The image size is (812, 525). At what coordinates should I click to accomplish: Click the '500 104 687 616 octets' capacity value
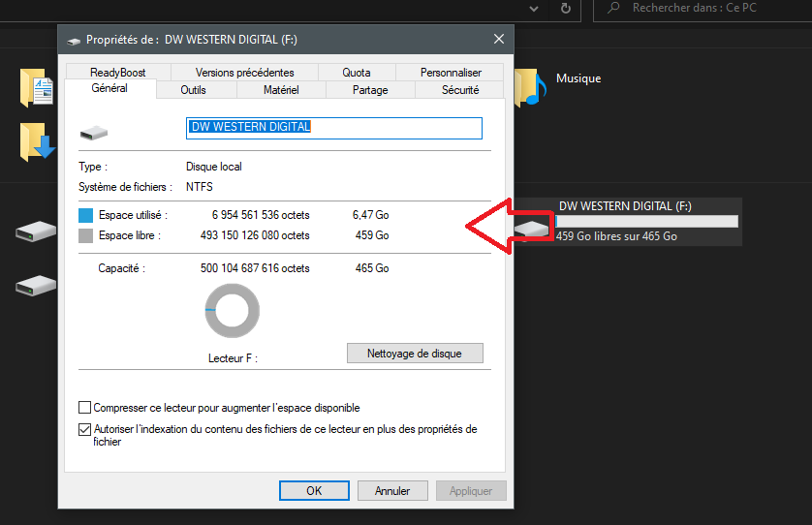click(x=255, y=268)
